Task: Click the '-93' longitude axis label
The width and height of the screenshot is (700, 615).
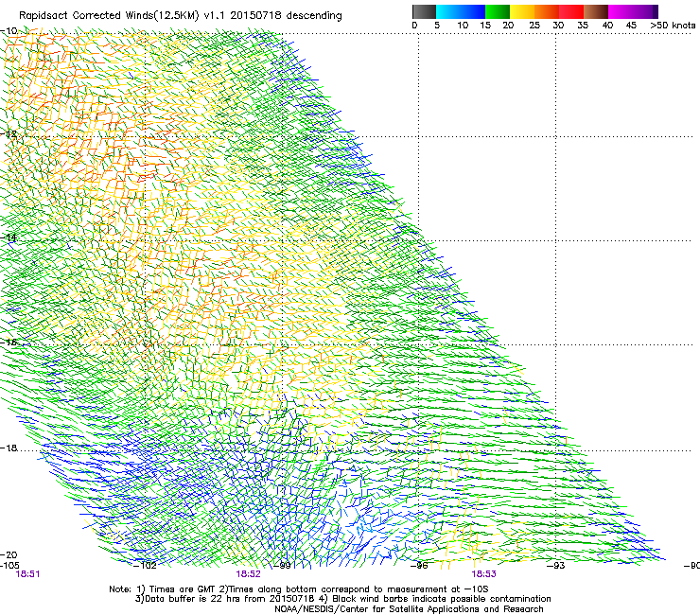Action: pyautogui.click(x=556, y=565)
